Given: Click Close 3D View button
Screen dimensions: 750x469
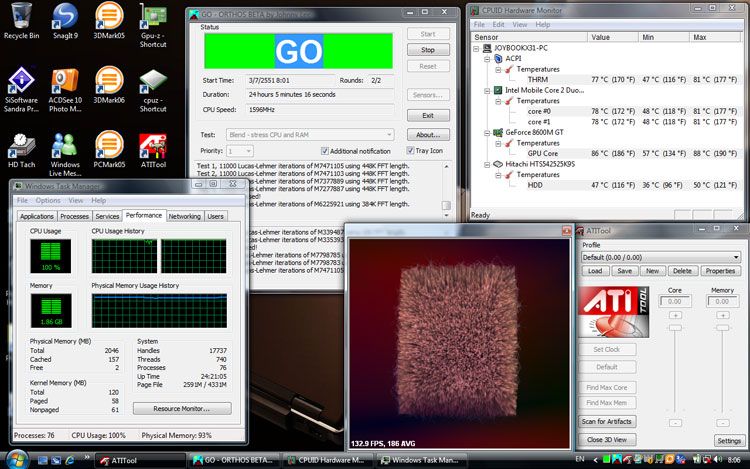Looking at the screenshot, I should point(607,439).
